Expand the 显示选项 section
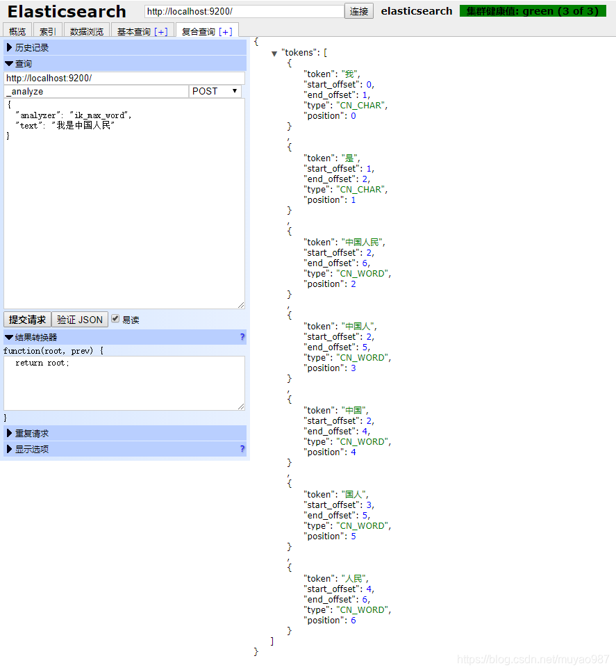Screen dimensions: 616x672 click(x=125, y=449)
